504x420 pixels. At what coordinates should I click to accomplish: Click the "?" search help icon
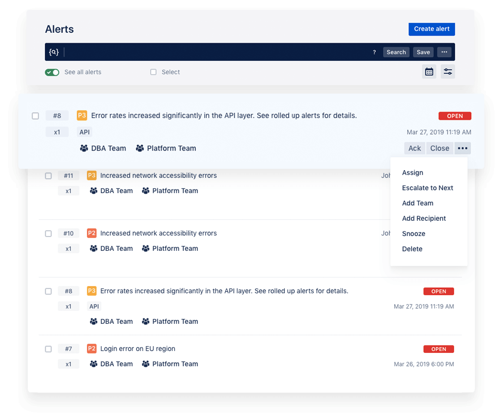(x=374, y=52)
